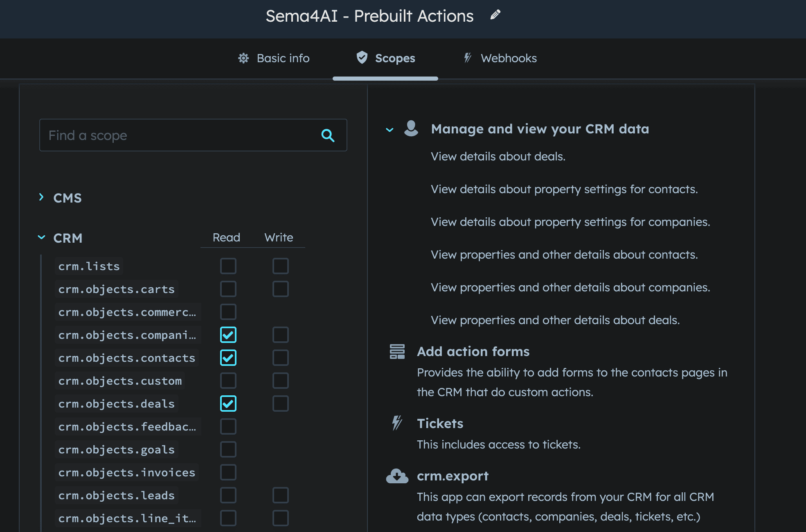Screen dimensions: 806x532
Task: Click the lightning icon beside Webhooks
Action: pos(468,58)
